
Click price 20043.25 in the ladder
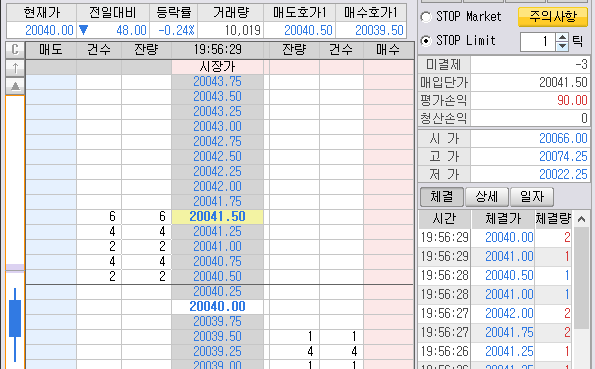coord(217,112)
